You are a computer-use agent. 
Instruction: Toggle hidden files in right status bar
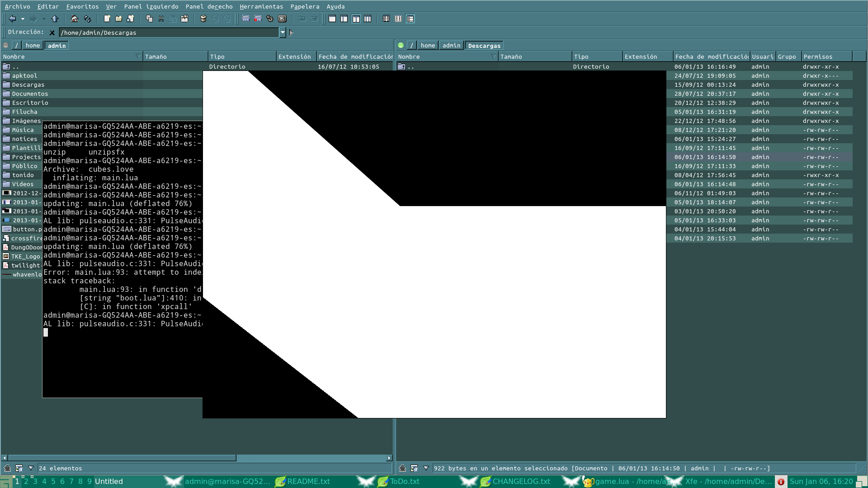[x=402, y=468]
